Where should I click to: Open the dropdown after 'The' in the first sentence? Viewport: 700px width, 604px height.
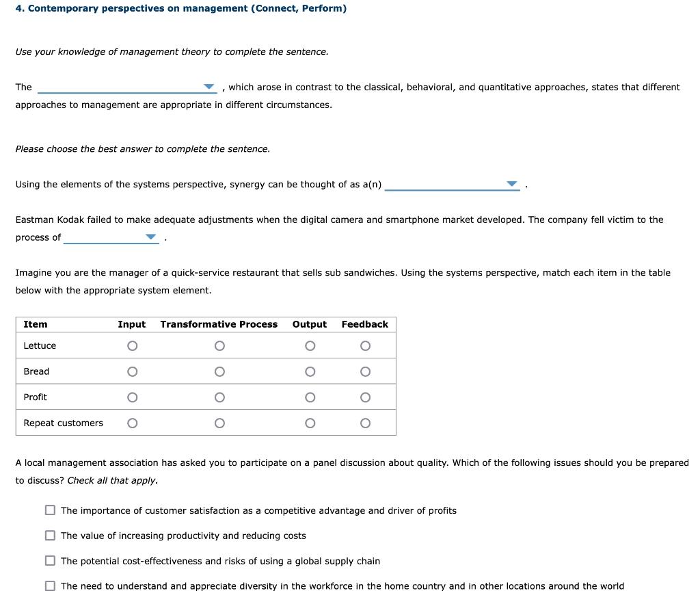pyautogui.click(x=208, y=86)
